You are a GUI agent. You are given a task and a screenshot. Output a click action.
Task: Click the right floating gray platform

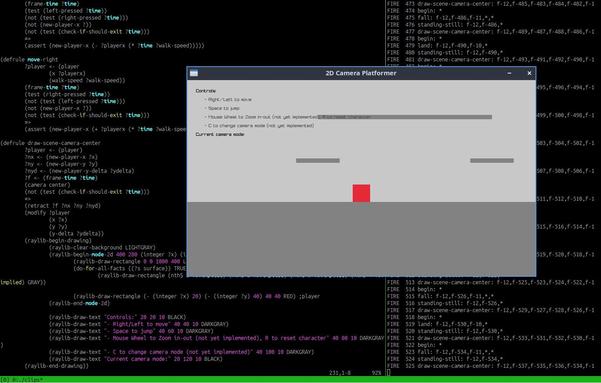(x=492, y=161)
